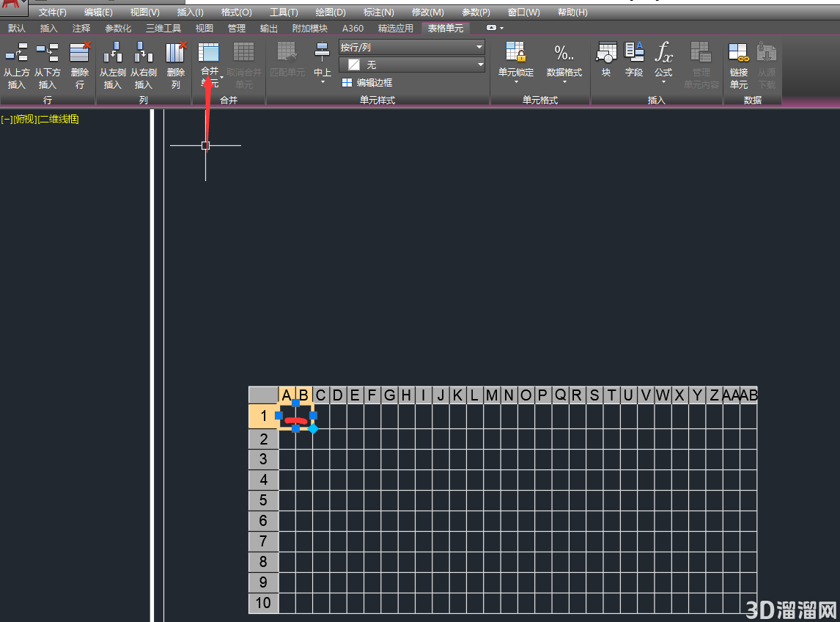Switch to the 默认 ribbon tab
Screen dimensions: 840x622
17,28
